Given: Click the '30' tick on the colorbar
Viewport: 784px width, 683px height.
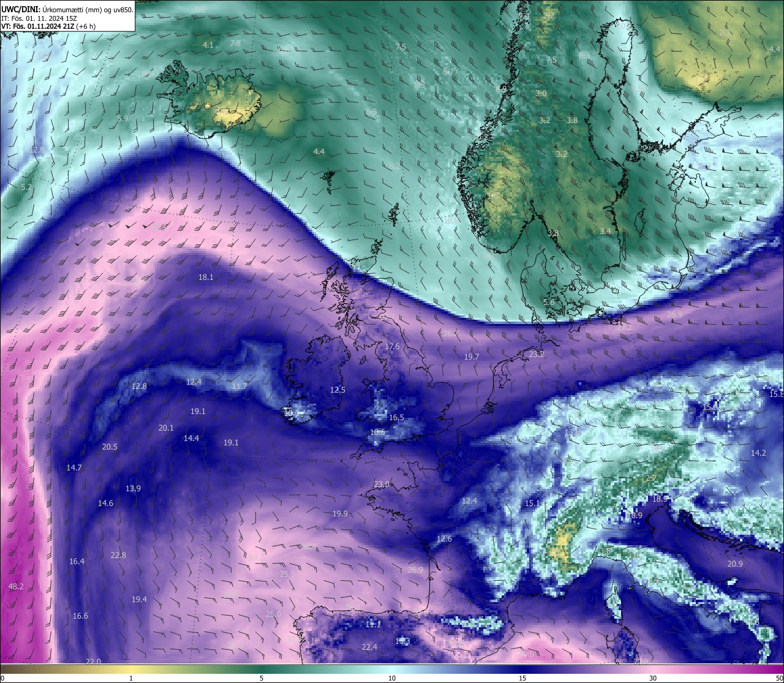Looking at the screenshot, I should coord(653,678).
